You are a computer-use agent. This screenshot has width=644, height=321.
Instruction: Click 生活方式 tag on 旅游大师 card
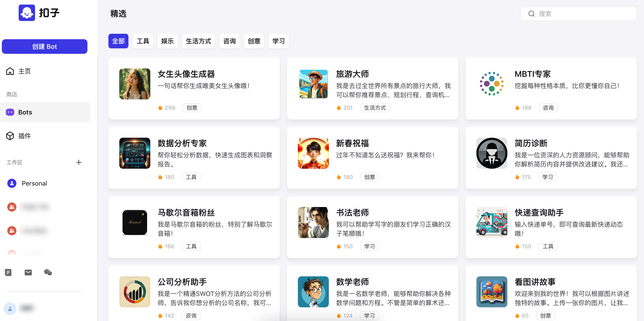point(375,108)
